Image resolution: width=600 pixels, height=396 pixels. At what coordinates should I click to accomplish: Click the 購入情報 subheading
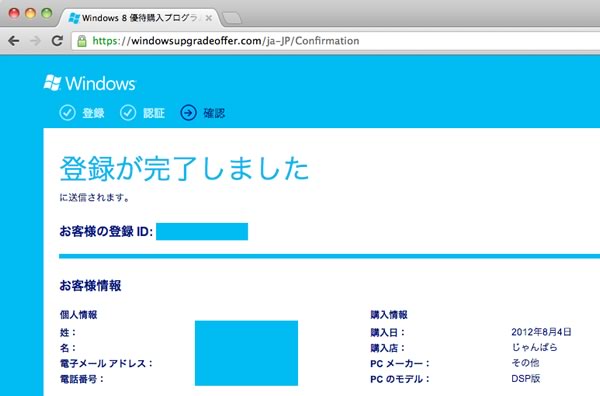tap(389, 315)
